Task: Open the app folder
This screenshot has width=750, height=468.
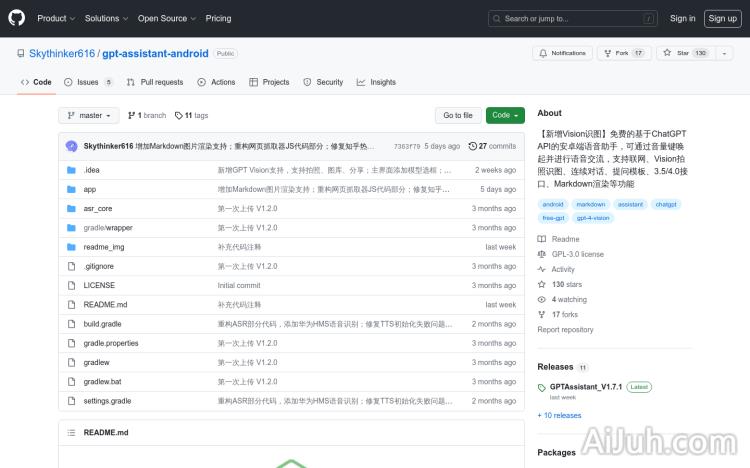Action: (90, 189)
